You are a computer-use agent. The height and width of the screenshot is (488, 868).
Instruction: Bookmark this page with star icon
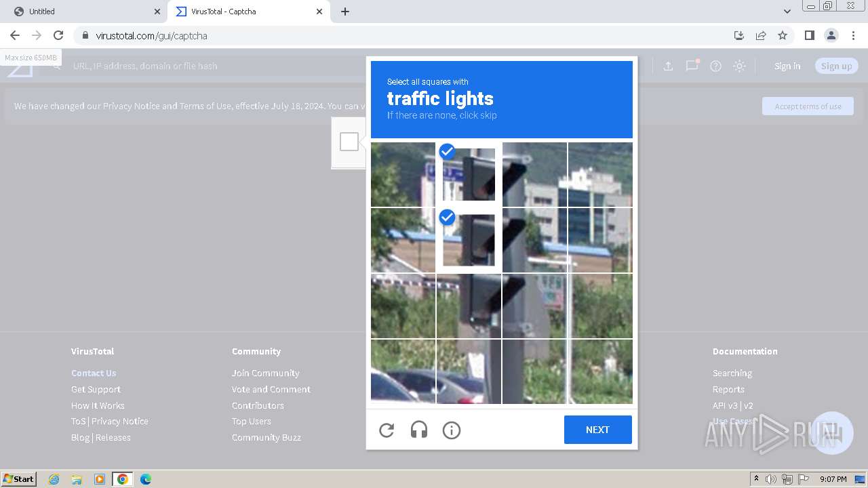coord(783,35)
